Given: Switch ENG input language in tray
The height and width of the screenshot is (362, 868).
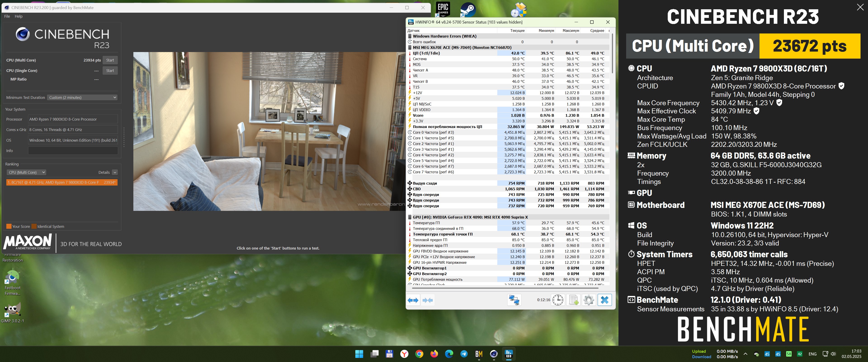Looking at the screenshot, I should [x=812, y=354].
